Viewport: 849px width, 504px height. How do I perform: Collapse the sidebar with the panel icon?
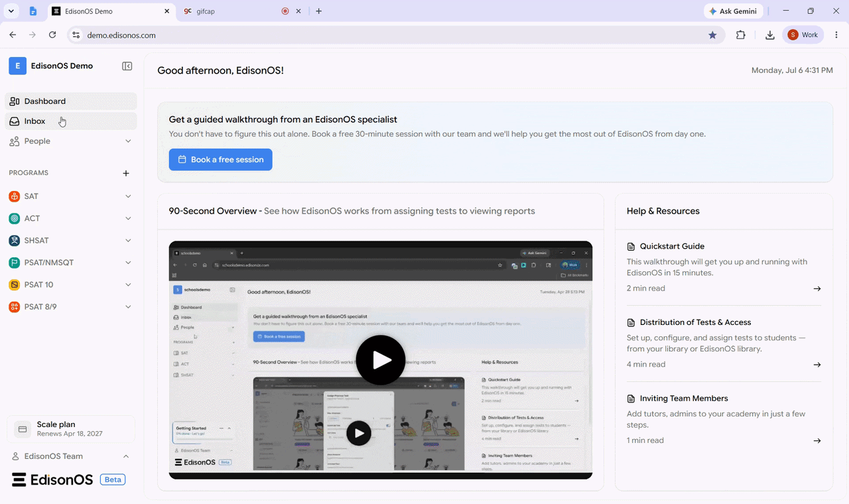pyautogui.click(x=127, y=66)
